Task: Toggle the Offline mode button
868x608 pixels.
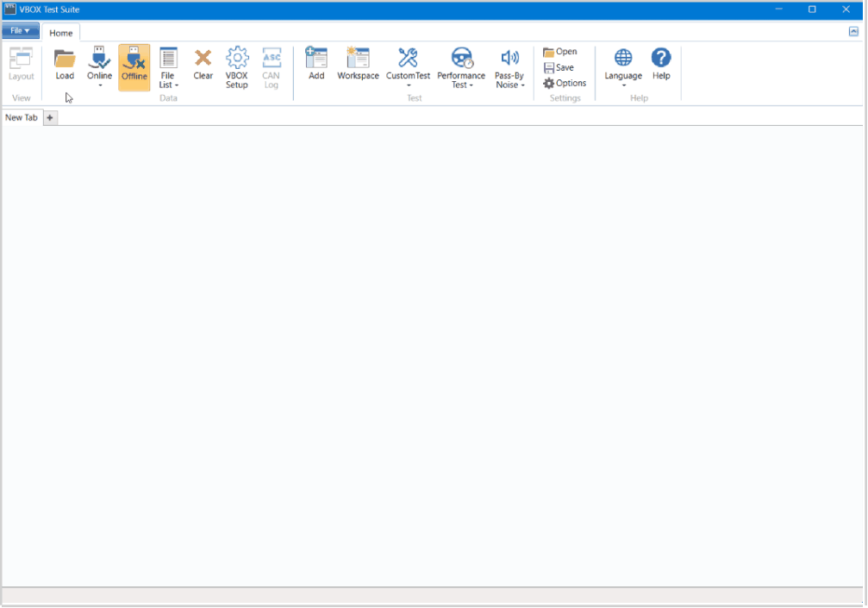Action: (134, 67)
